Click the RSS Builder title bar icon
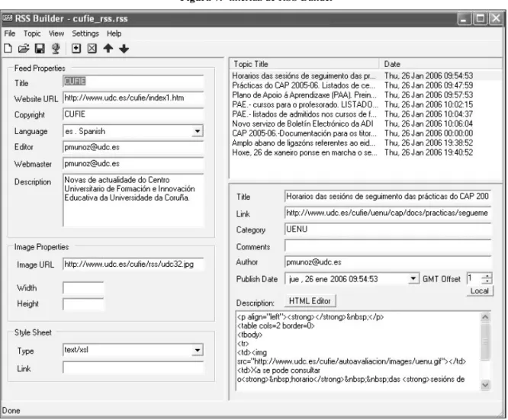This screenshot has width=508, height=420. pyautogui.click(x=7, y=18)
